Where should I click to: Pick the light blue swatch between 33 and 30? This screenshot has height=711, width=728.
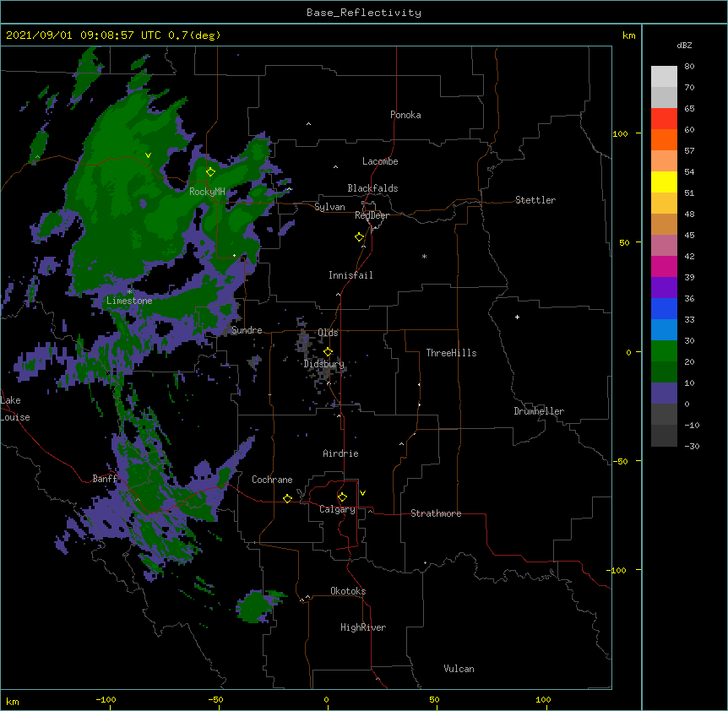coord(664,329)
